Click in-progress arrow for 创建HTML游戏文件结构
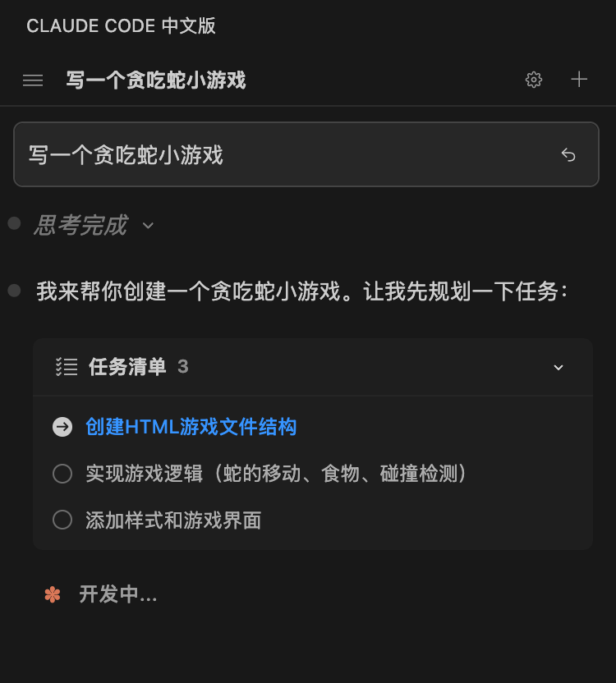 [62, 427]
